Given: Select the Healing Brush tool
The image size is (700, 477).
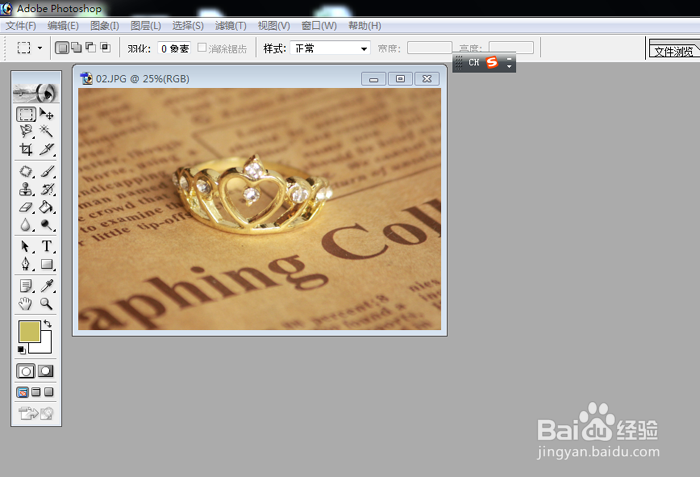Looking at the screenshot, I should tap(26, 172).
